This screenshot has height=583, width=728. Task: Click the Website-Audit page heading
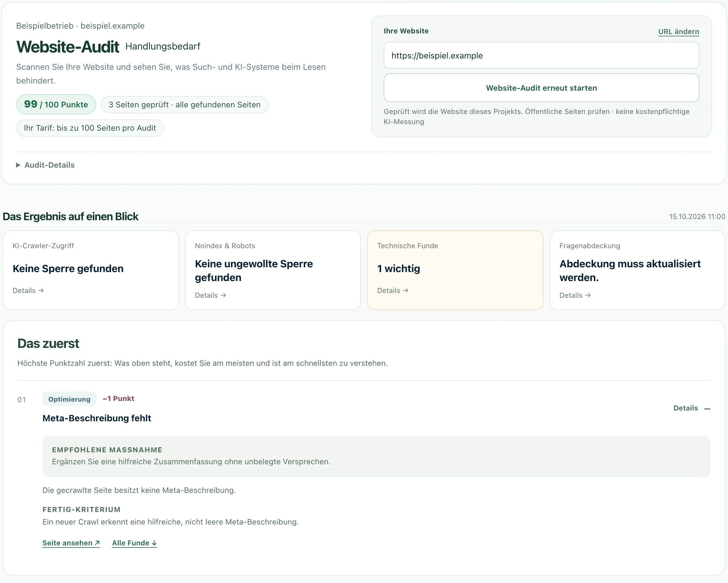click(68, 47)
